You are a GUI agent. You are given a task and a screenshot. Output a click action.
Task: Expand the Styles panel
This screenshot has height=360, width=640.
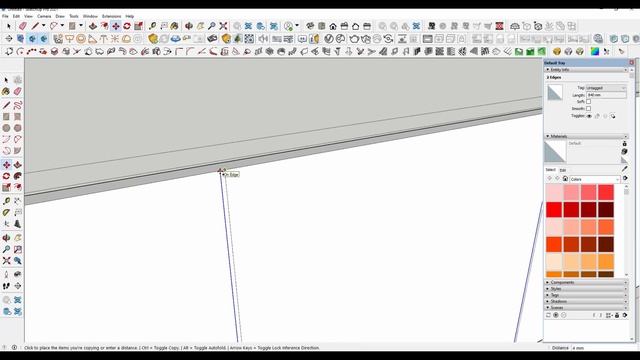(x=586, y=289)
